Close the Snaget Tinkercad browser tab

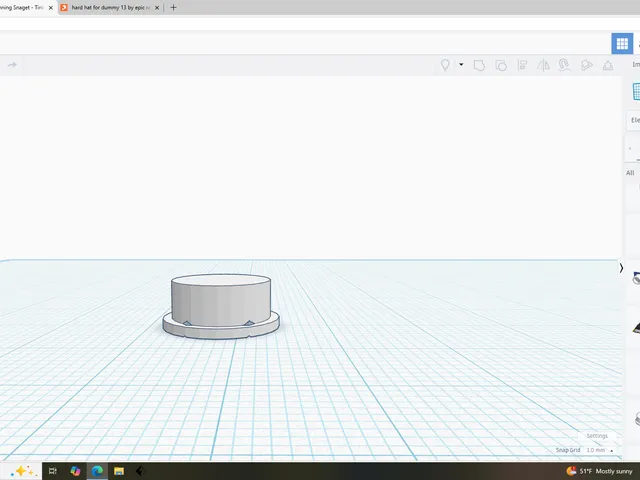click(x=51, y=7)
